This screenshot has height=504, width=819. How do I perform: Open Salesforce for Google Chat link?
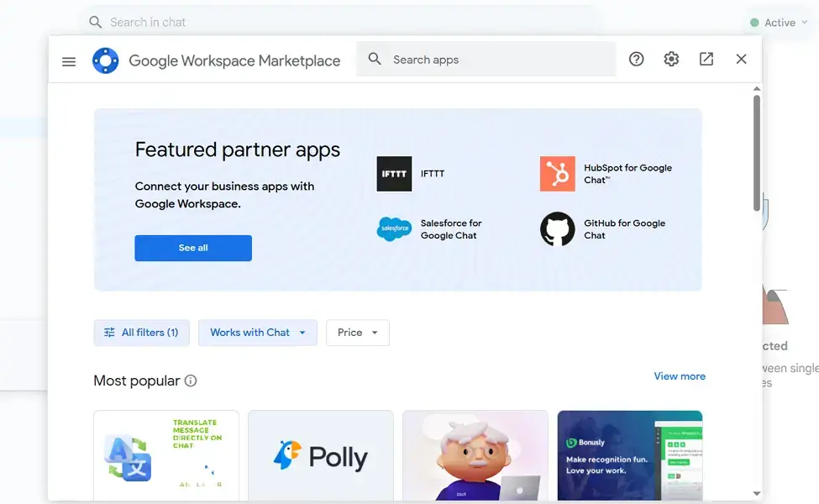tap(451, 229)
